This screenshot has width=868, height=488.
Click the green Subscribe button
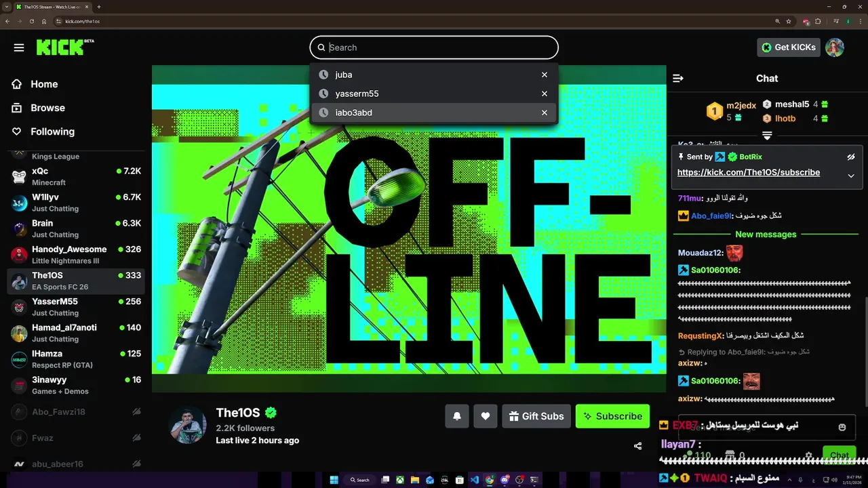[x=612, y=416]
